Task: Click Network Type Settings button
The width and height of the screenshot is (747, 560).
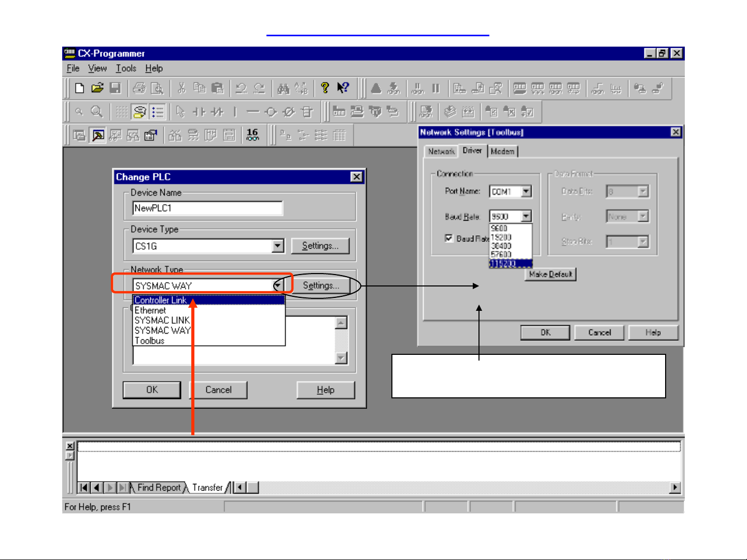Action: click(321, 285)
